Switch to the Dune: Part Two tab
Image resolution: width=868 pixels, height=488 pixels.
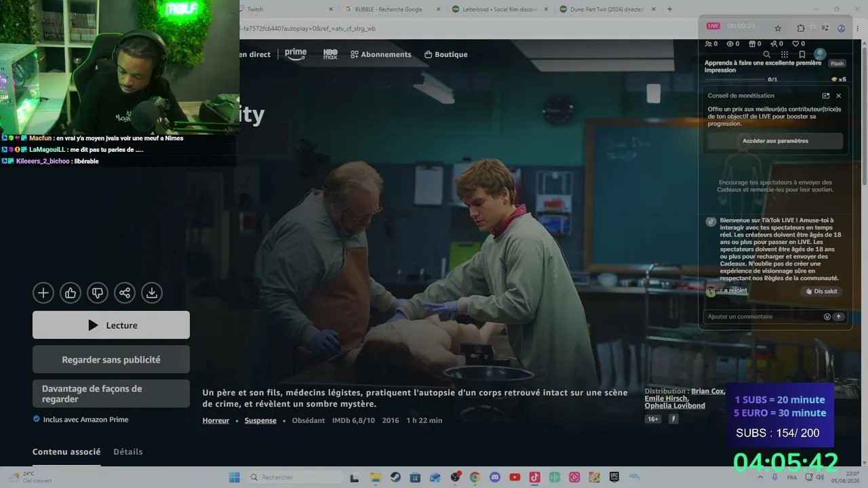607,9
